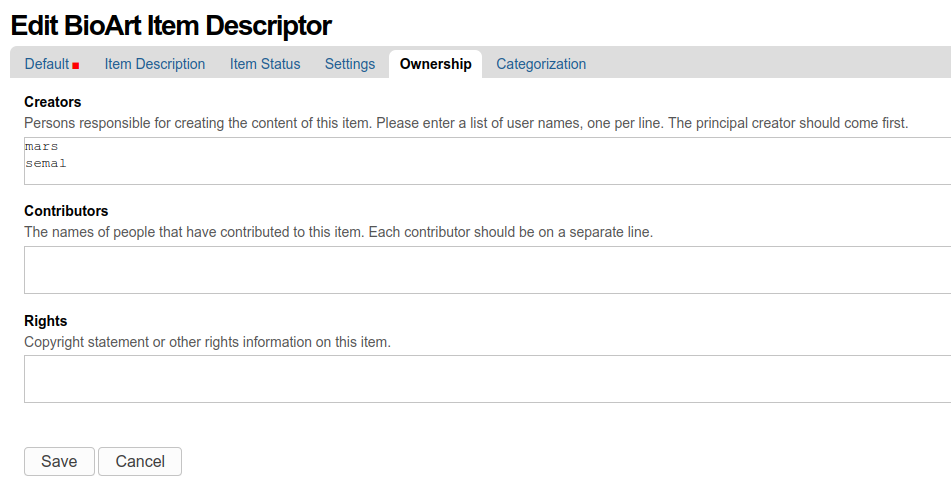
Task: Switch to the Default tab
Action: pyautogui.click(x=46, y=64)
